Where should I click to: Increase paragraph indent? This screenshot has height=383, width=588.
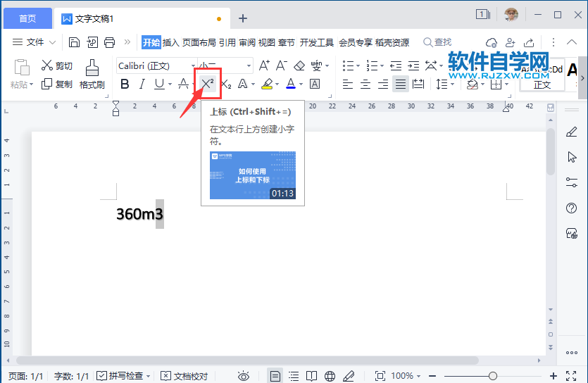413,66
